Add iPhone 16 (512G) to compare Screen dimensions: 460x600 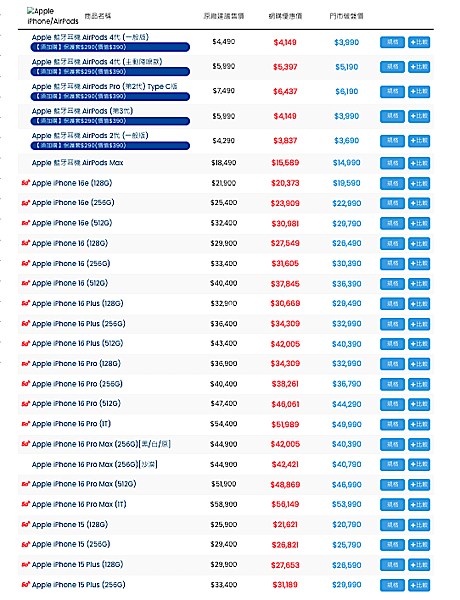coord(419,284)
